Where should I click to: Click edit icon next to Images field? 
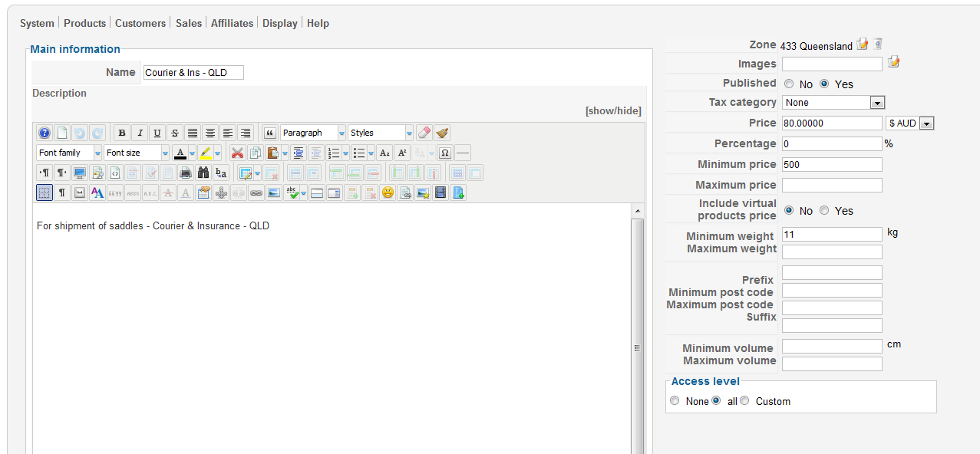(x=894, y=62)
